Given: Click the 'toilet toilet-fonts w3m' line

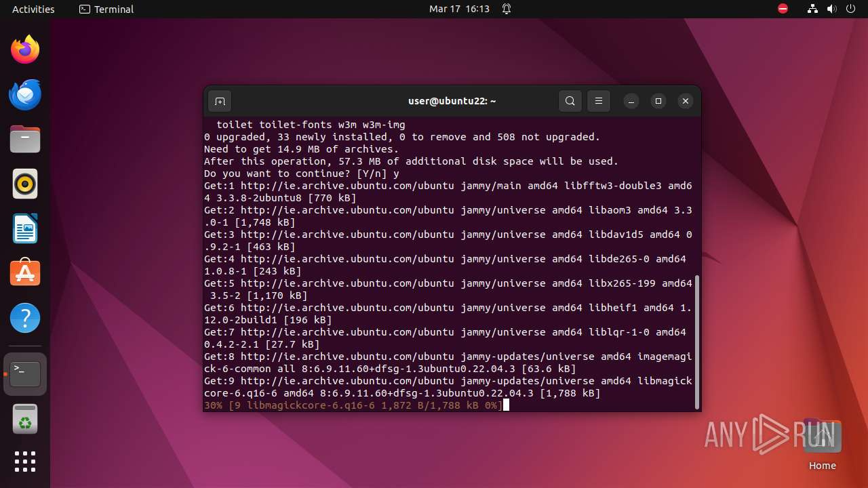Looking at the screenshot, I should pos(311,125).
